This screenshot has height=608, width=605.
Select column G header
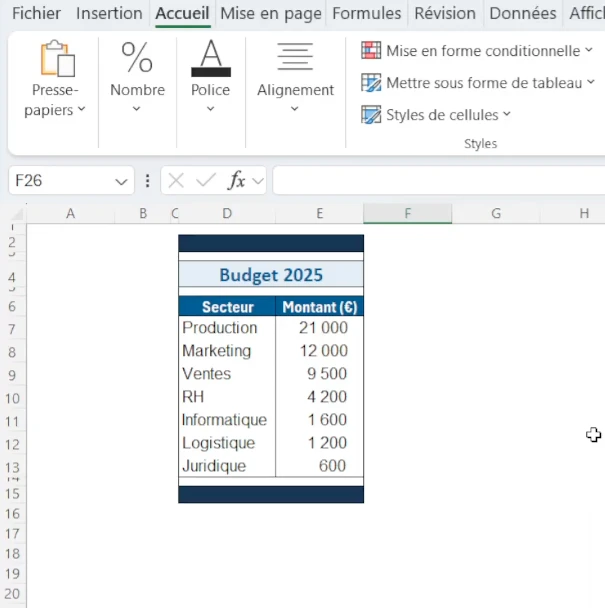[x=496, y=213]
